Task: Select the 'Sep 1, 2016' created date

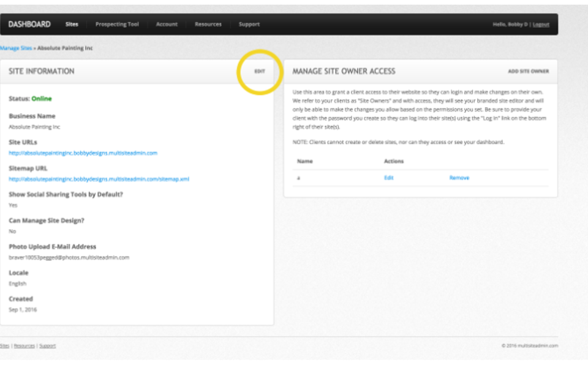Action: 23,310
